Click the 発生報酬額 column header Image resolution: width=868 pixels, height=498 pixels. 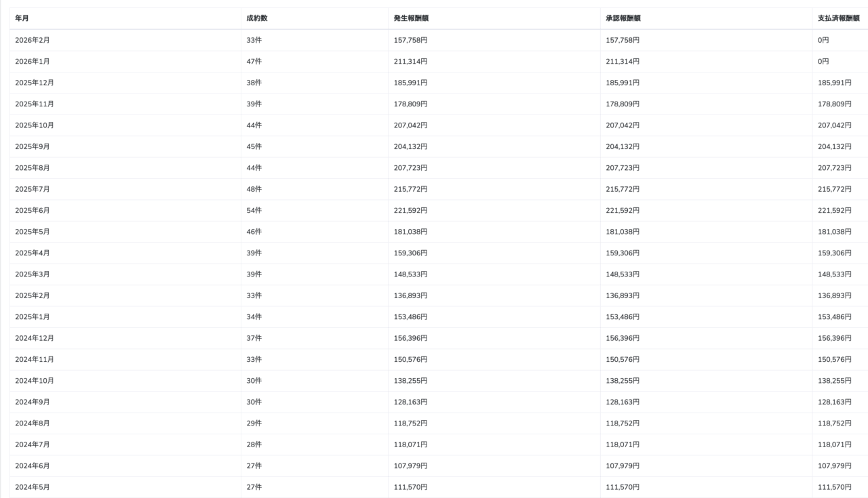point(411,18)
